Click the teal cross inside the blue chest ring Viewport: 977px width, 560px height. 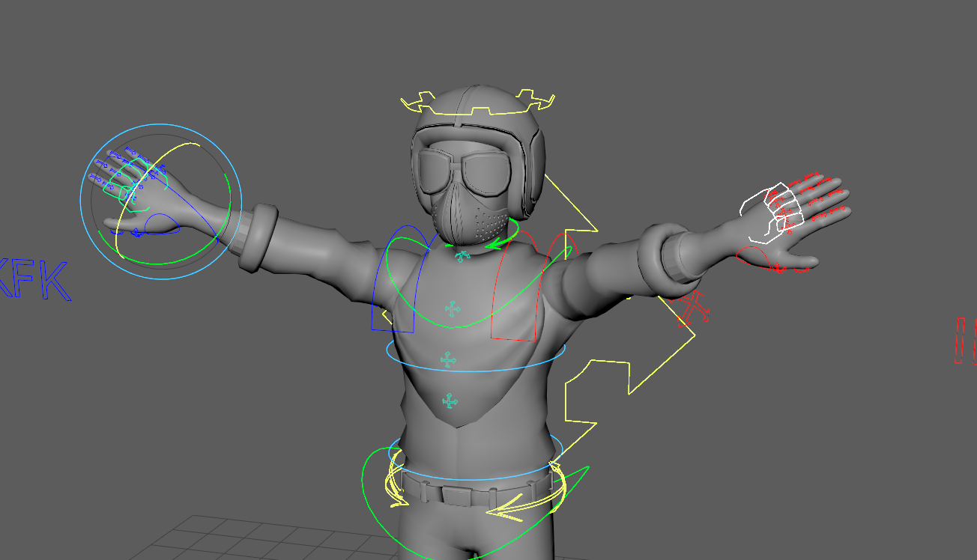tap(448, 360)
